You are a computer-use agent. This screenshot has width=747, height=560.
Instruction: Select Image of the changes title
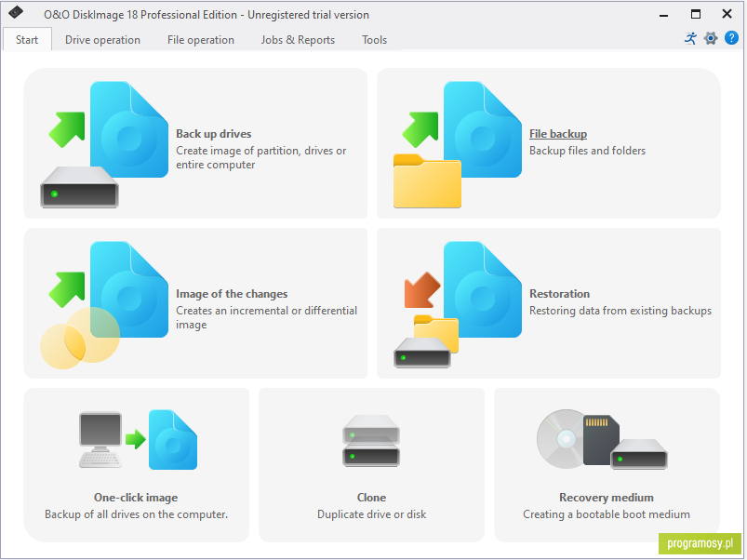coord(232,294)
